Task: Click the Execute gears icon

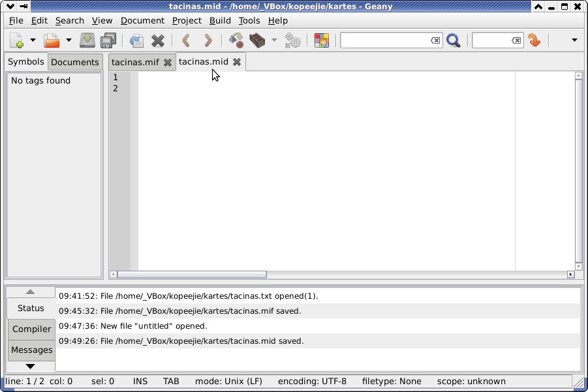Action: [292, 40]
